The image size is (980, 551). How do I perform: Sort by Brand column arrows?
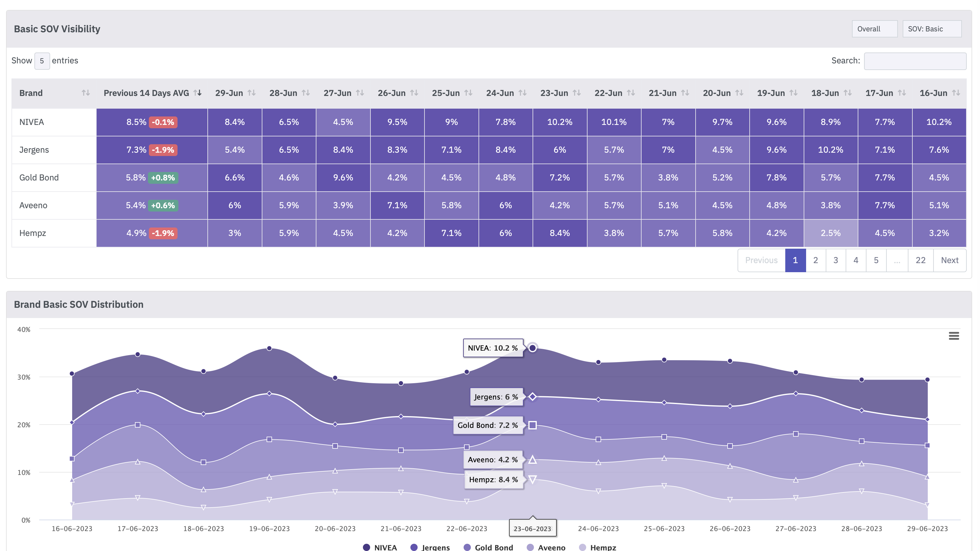tap(86, 93)
